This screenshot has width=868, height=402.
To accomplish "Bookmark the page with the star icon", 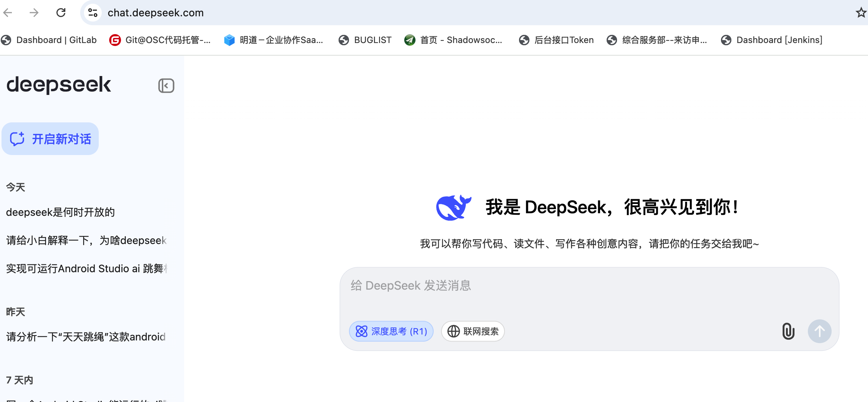I will pos(861,13).
